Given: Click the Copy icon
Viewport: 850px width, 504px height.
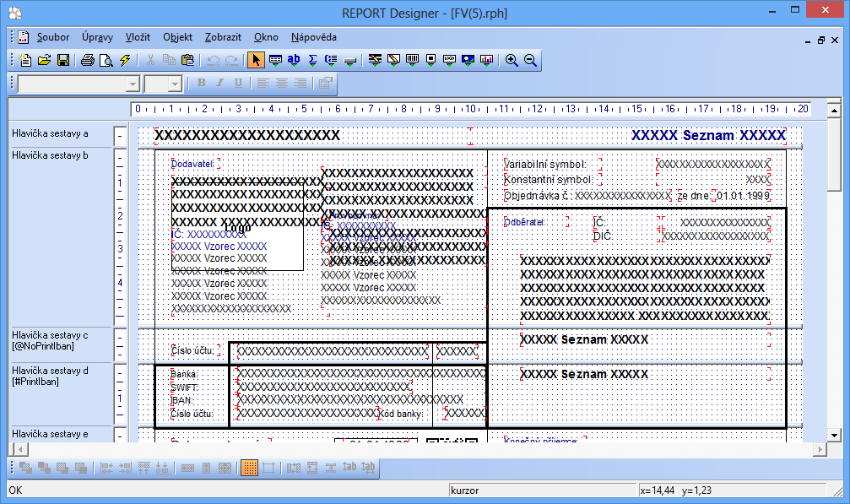Looking at the screenshot, I should (x=169, y=60).
